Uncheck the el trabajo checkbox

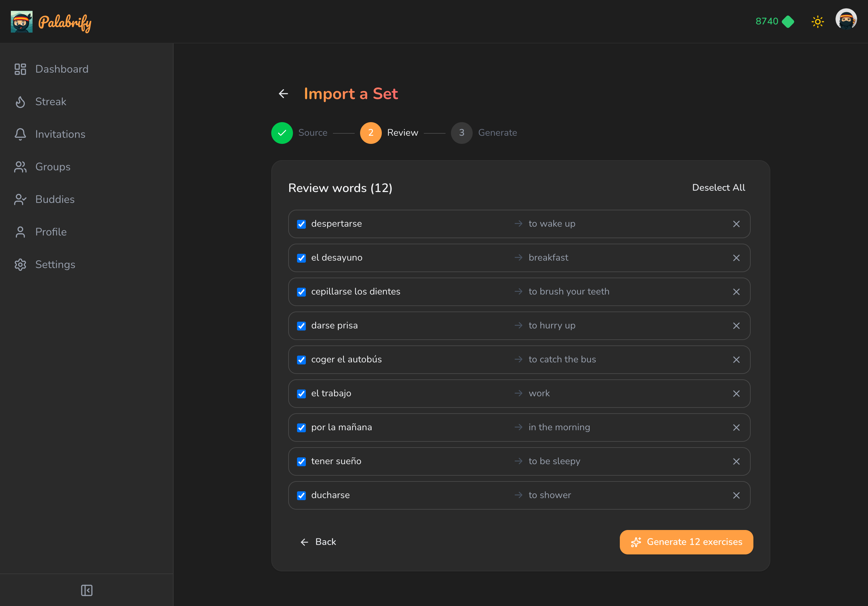tap(301, 393)
